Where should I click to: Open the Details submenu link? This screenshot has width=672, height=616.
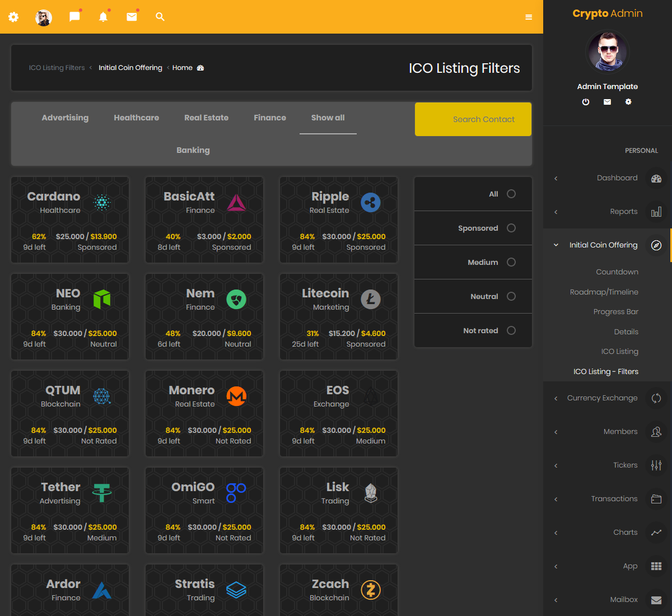point(626,332)
